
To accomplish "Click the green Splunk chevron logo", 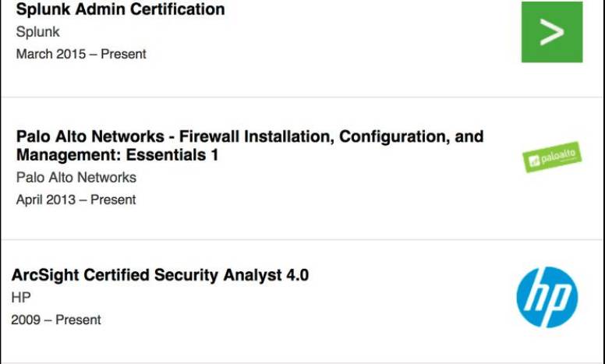I will tap(551, 32).
